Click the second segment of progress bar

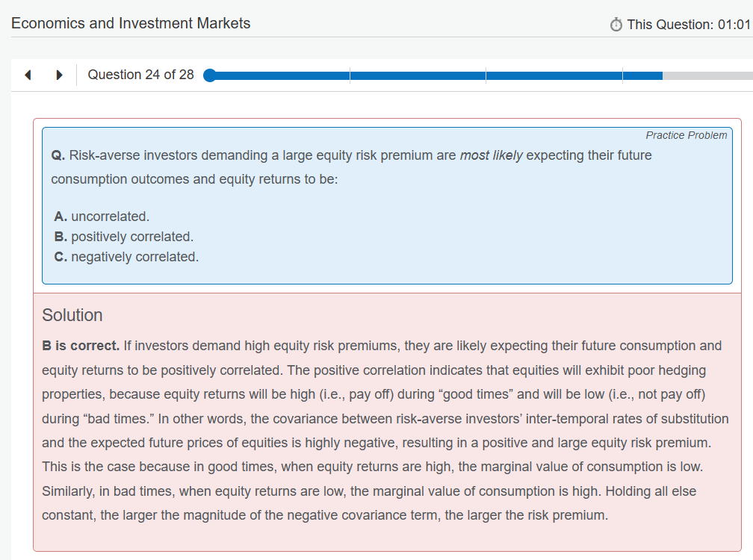click(417, 75)
